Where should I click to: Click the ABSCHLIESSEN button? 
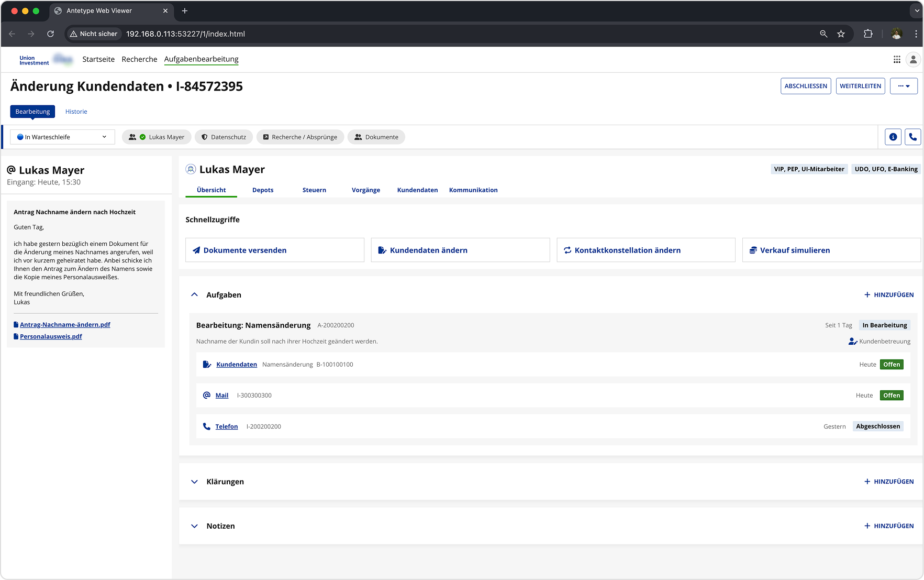pyautogui.click(x=806, y=86)
